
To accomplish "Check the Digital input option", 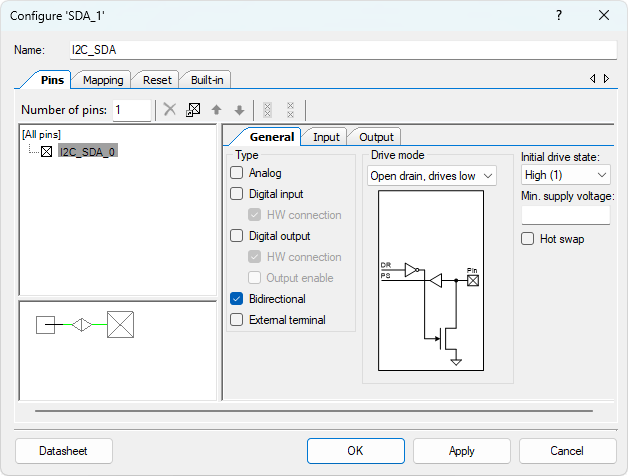I will click(237, 194).
